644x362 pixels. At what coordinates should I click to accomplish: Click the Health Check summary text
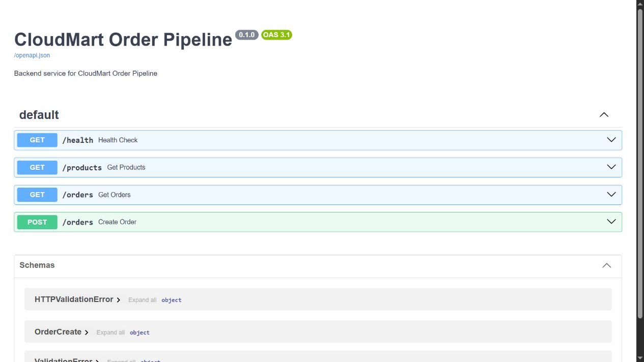118,140
